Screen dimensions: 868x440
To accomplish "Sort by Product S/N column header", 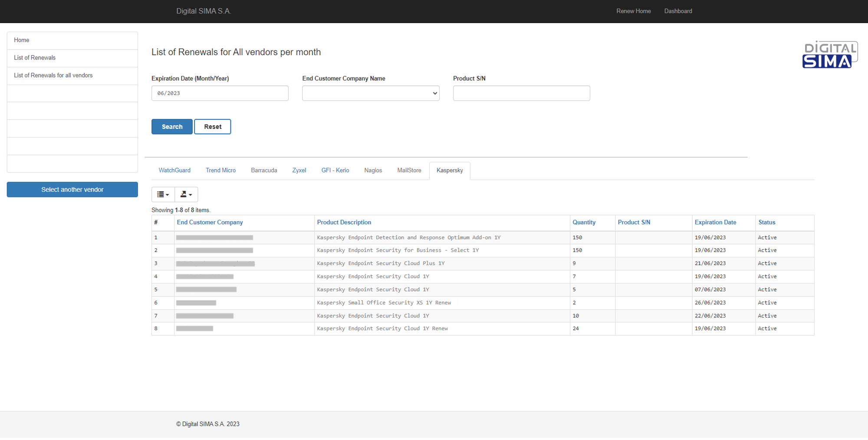I will point(634,223).
